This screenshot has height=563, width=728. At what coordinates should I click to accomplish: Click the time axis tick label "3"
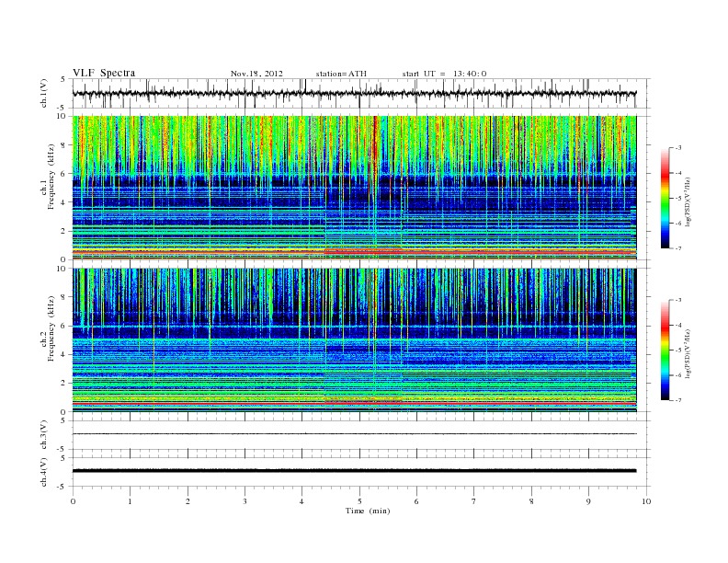pyautogui.click(x=245, y=501)
